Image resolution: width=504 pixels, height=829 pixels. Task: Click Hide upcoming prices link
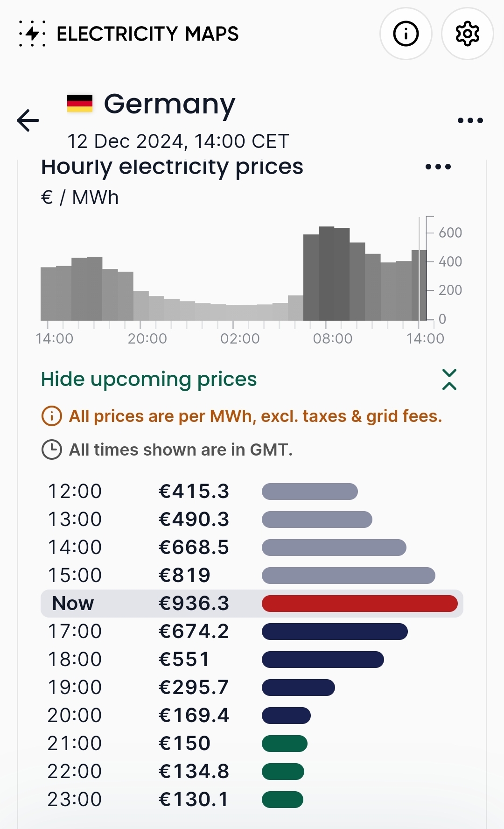coord(149,379)
